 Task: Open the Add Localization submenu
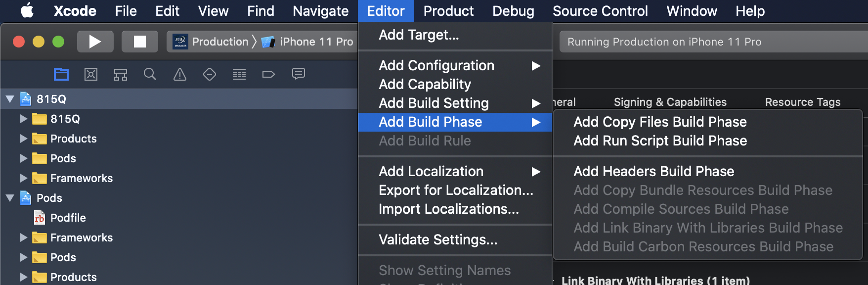(x=455, y=171)
